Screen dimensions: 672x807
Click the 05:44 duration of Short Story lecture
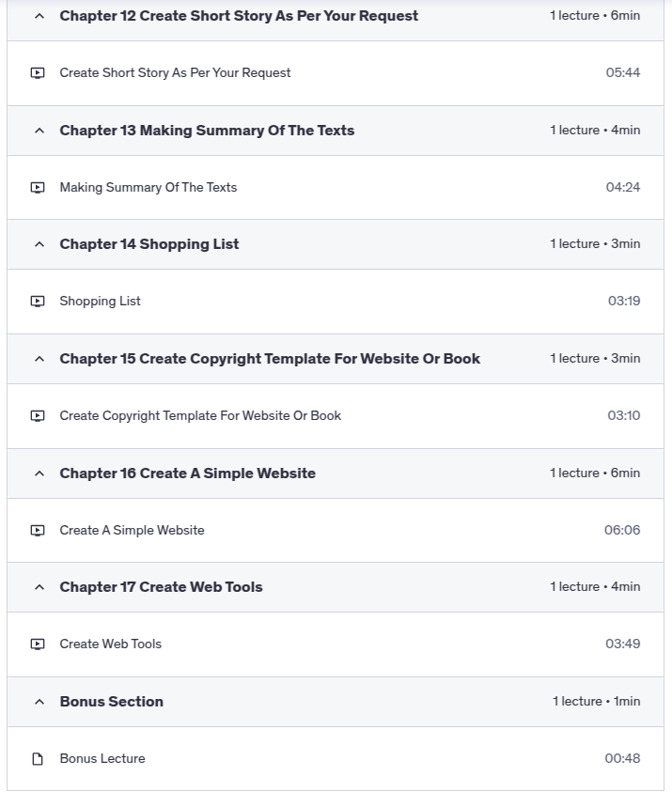coord(623,73)
